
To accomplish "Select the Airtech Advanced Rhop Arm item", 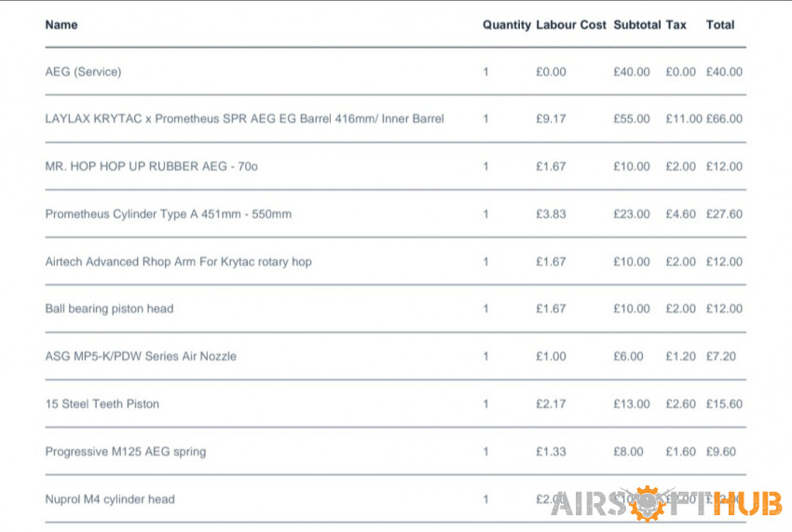I will click(178, 262).
